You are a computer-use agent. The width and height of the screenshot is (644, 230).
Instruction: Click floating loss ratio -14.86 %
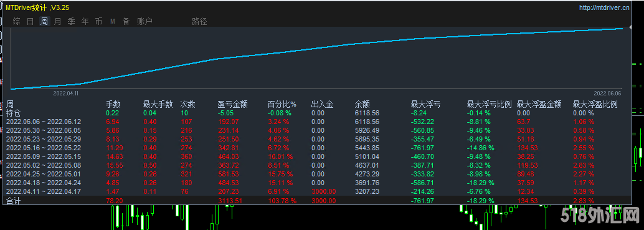click(481, 147)
